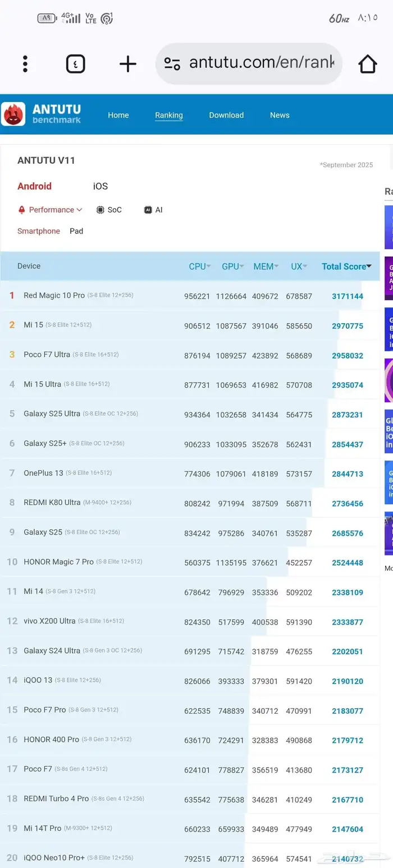Image resolution: width=393 pixels, height=868 pixels.
Task: Select the SoC chip icon filter
Action: click(100, 210)
